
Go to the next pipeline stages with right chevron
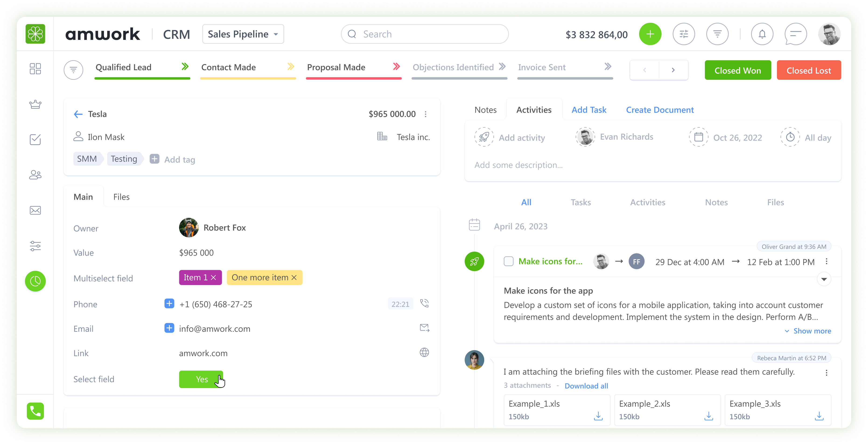coord(673,70)
